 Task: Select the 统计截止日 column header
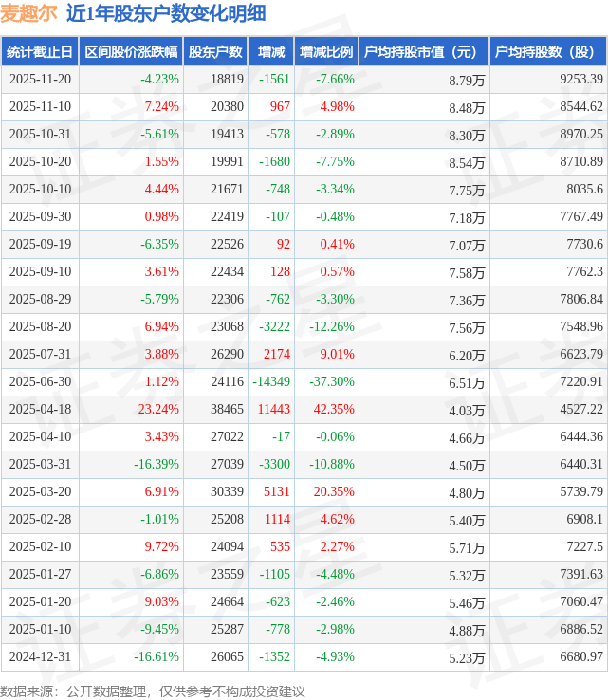click(38, 52)
